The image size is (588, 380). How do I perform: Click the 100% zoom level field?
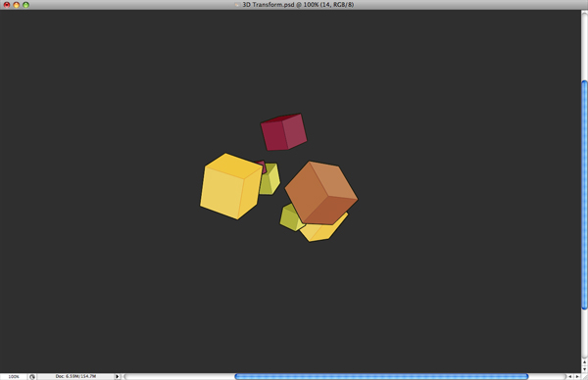tap(14, 377)
